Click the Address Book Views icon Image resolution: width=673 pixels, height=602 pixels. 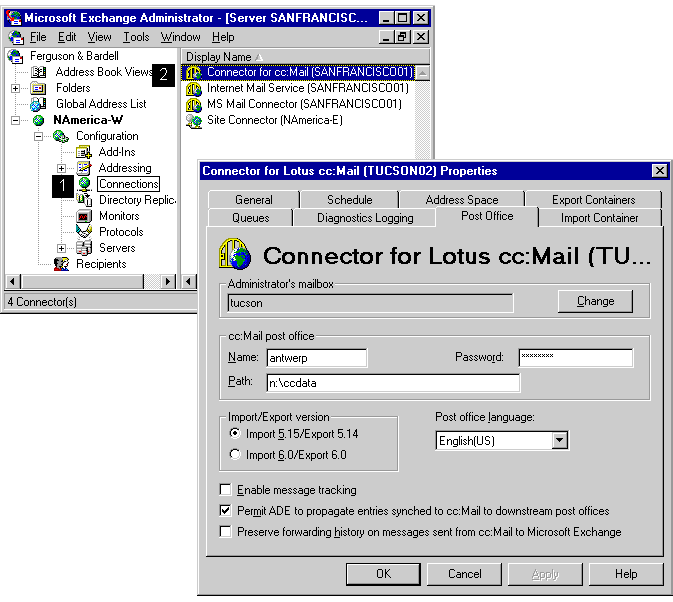pyautogui.click(x=39, y=72)
